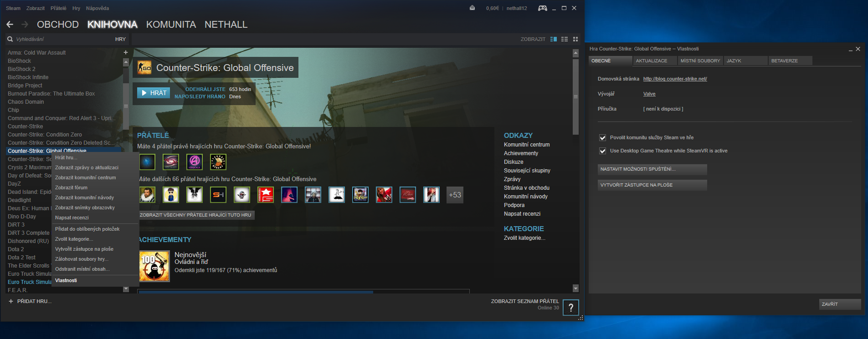The image size is (868, 339).
Task: Open the achievement badge with the 100 icon
Action: tap(154, 266)
